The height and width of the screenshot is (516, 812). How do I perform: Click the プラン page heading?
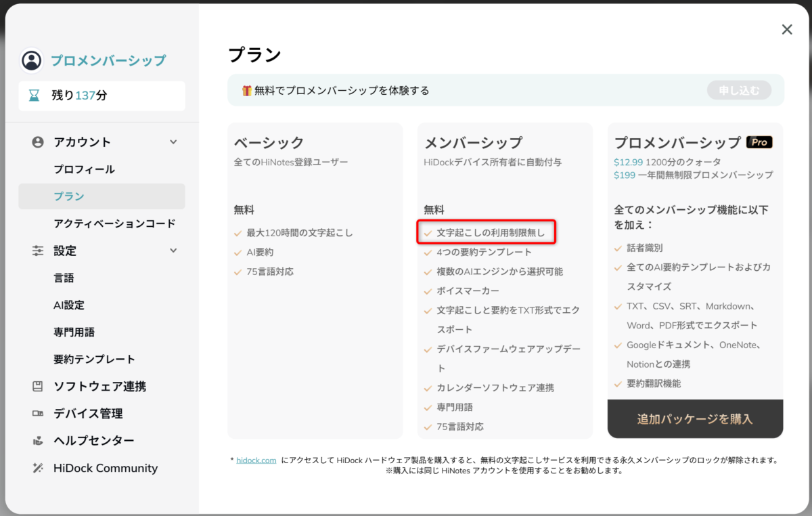click(x=254, y=55)
